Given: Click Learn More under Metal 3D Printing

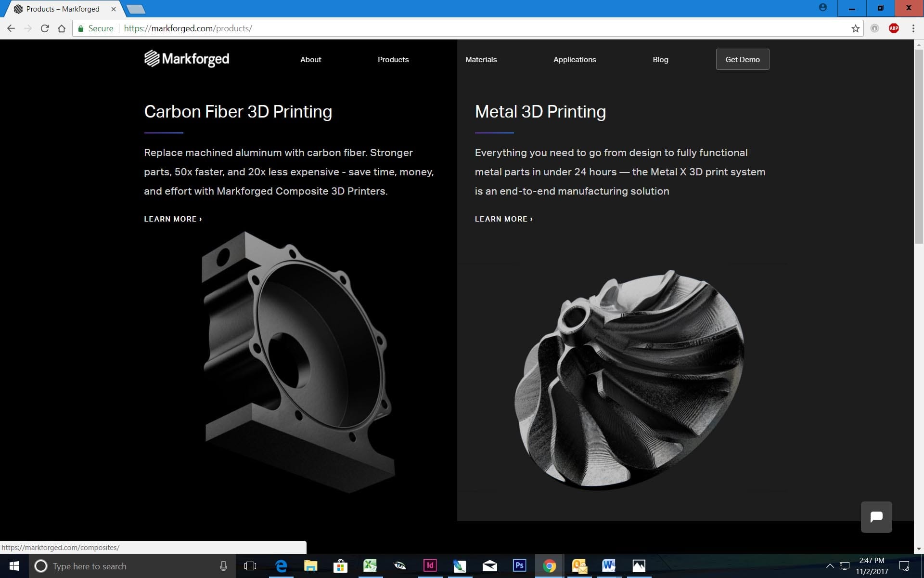Looking at the screenshot, I should pyautogui.click(x=503, y=219).
